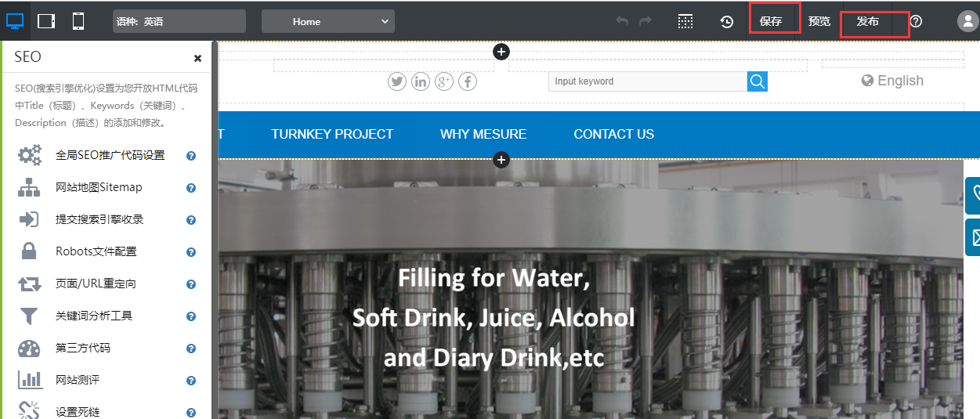980x419 pixels.
Task: Open the Home page dropdown
Action: pos(327,21)
